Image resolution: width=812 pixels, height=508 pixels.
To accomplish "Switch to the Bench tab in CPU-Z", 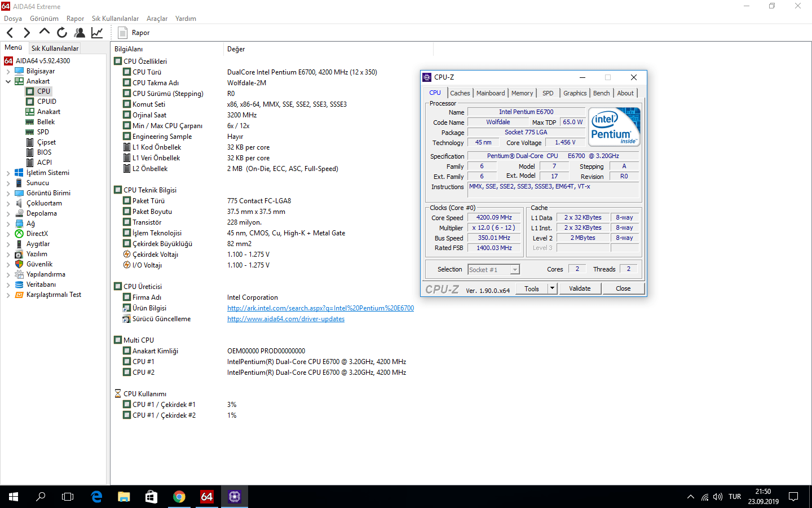I will tap(602, 93).
